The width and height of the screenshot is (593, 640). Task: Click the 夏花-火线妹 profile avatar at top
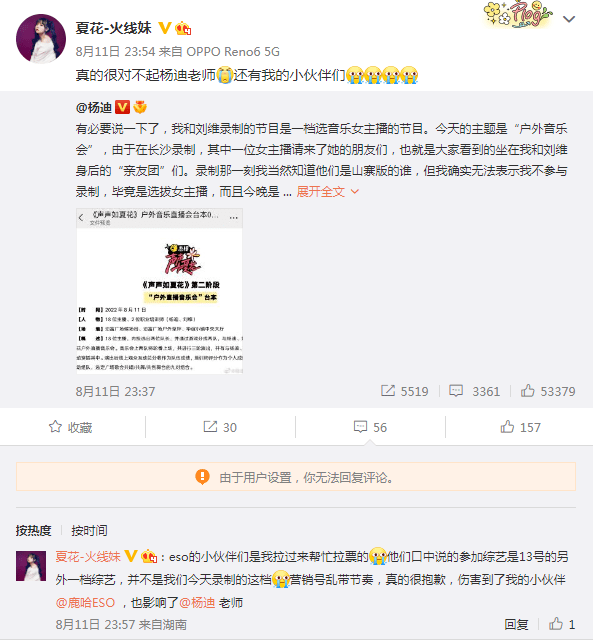(x=41, y=39)
